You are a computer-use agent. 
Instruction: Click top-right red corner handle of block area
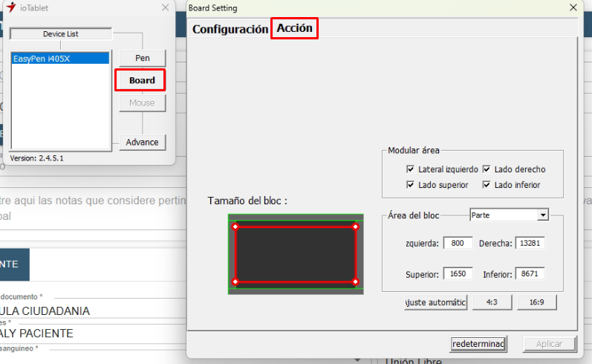(355, 227)
